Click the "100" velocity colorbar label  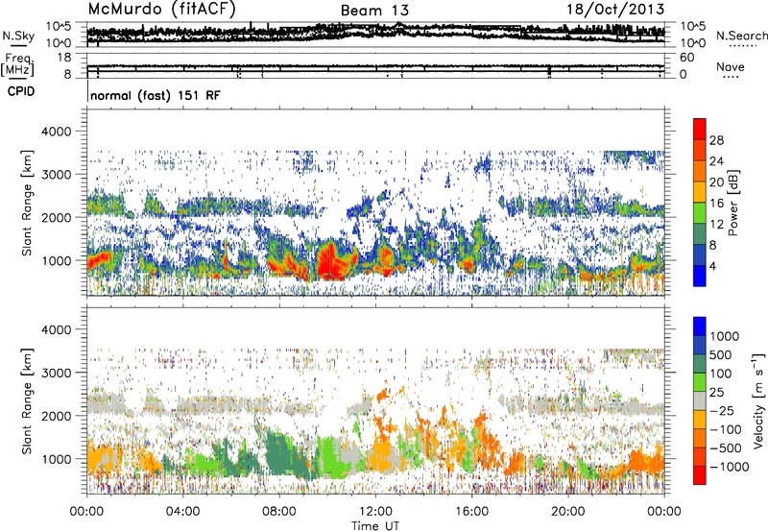(723, 374)
